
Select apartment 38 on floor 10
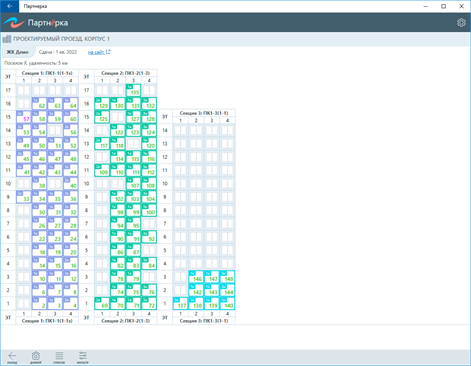click(x=39, y=184)
